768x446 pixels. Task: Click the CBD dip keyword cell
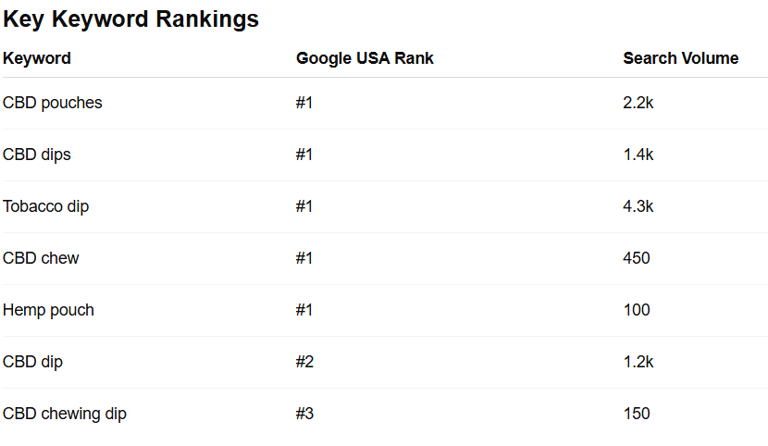(x=33, y=363)
